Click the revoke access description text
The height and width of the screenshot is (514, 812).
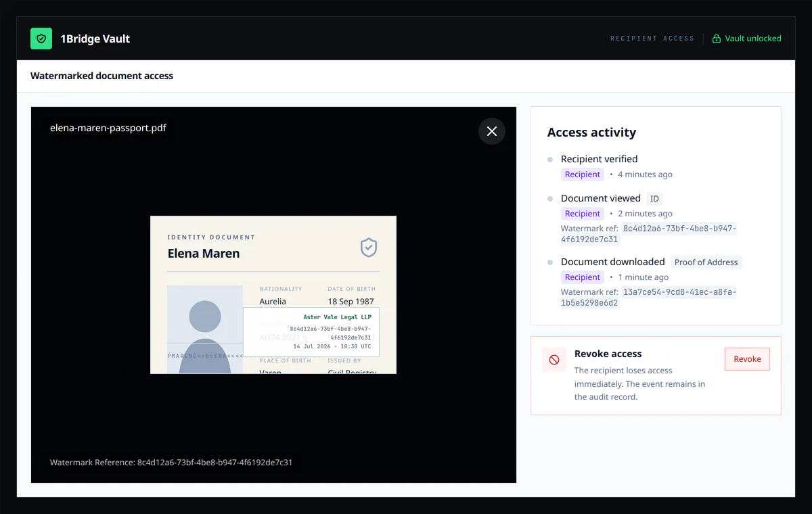click(640, 383)
